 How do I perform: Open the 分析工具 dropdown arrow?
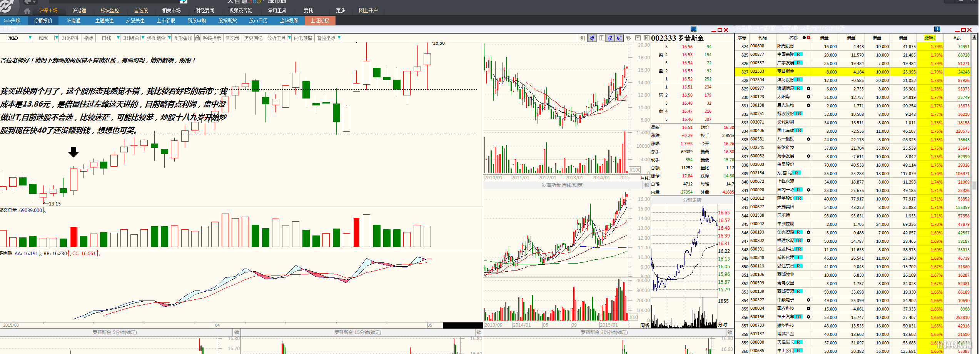[x=289, y=38]
